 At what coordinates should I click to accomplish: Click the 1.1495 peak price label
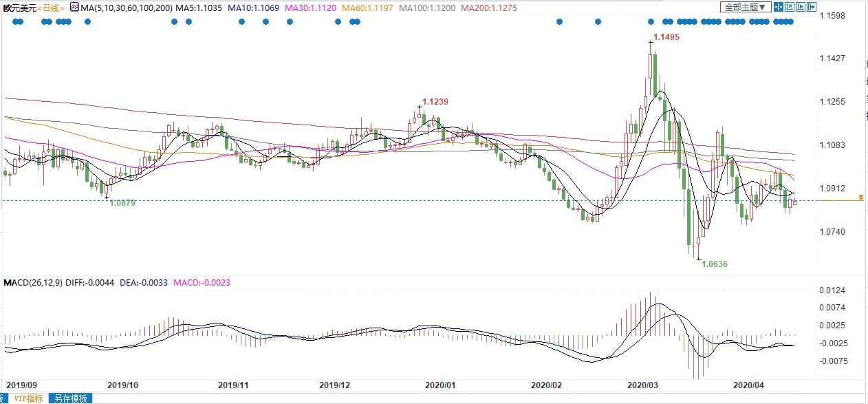pos(666,37)
